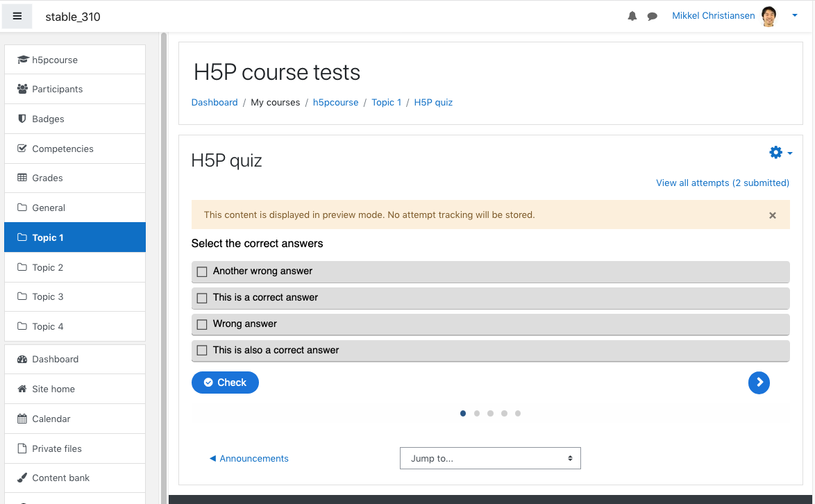815x504 pixels.
Task: Click the sidebar vertical scrollbar
Action: point(164,268)
